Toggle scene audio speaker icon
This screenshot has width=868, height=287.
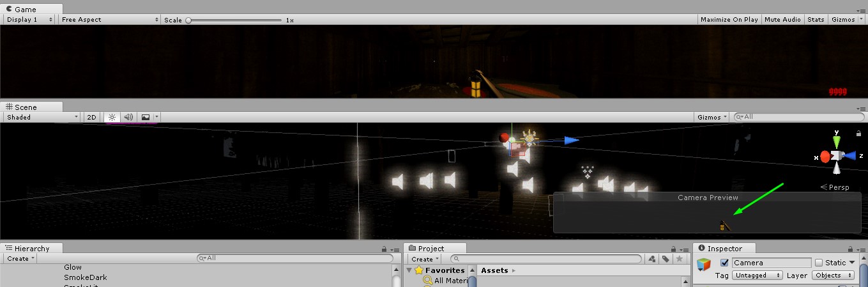click(128, 117)
